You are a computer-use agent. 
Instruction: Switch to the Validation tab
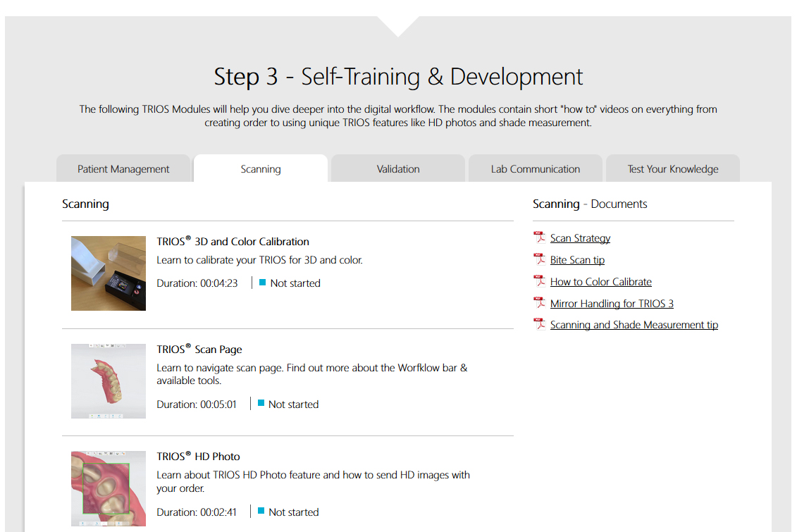click(x=398, y=169)
